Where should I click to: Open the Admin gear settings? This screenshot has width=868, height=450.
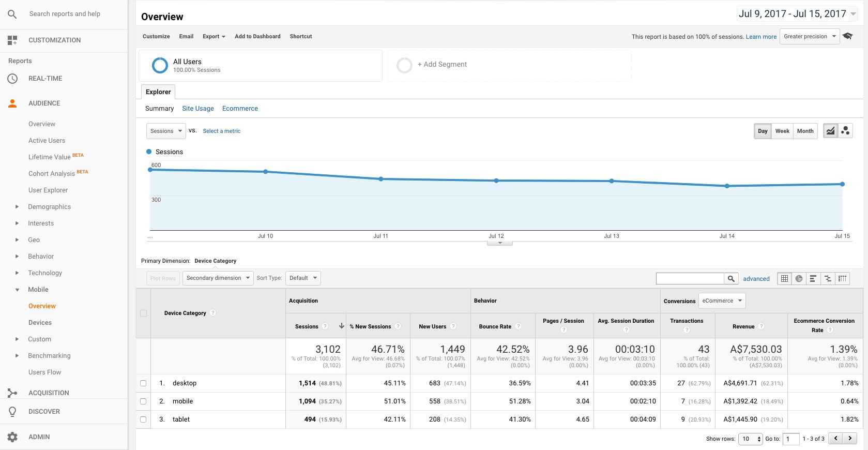(x=13, y=437)
